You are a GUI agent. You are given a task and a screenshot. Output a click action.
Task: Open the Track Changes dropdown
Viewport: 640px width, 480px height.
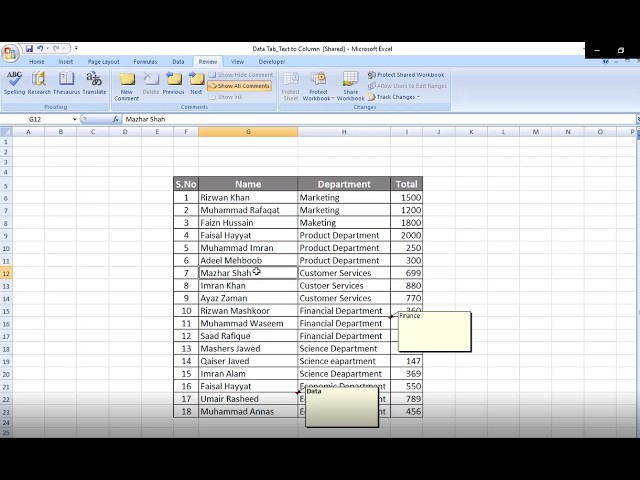click(x=394, y=97)
